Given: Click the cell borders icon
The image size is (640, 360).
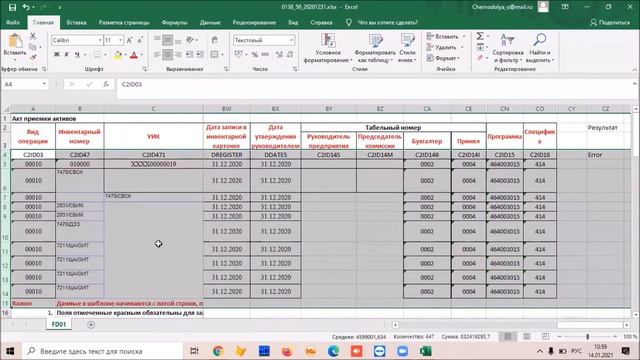Looking at the screenshot, I should [x=97, y=54].
